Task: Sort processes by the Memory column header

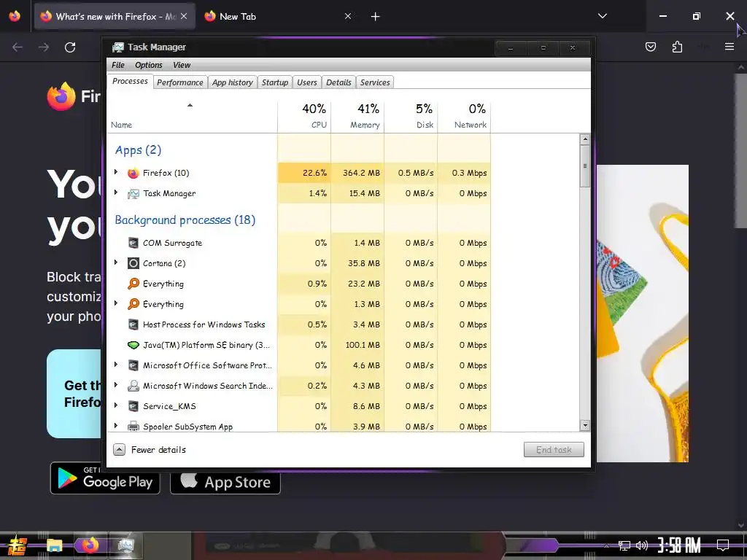Action: [357, 116]
